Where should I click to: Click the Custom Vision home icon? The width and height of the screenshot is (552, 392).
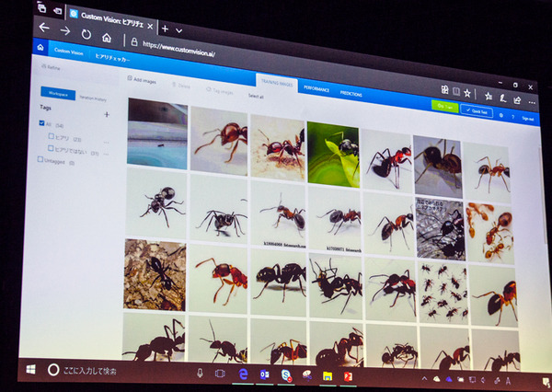[40, 48]
